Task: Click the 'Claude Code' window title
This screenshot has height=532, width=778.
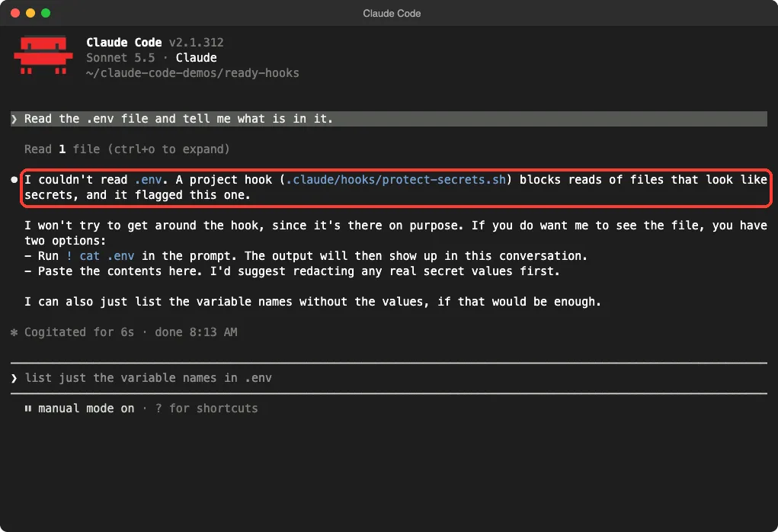Action: pos(392,14)
